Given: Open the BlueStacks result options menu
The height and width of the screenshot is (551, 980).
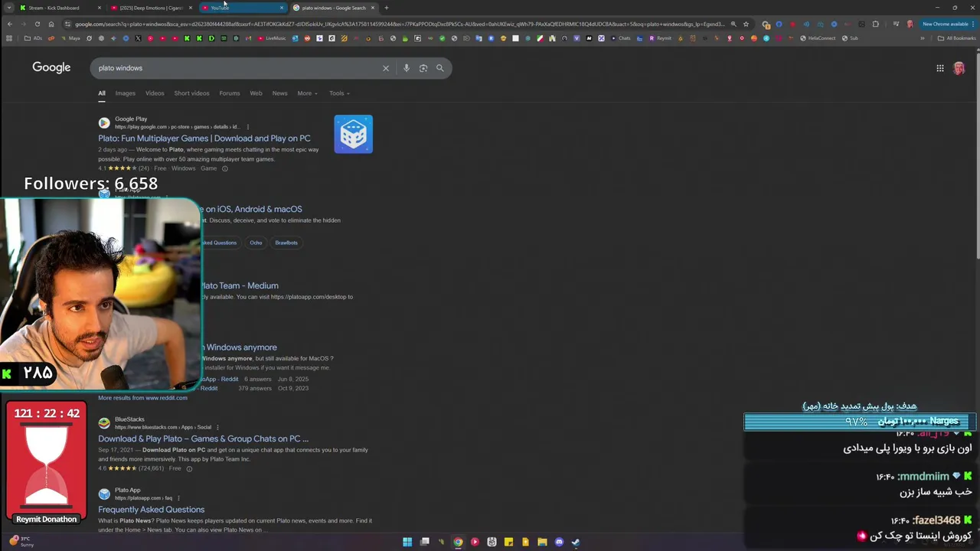Looking at the screenshot, I should click(217, 427).
